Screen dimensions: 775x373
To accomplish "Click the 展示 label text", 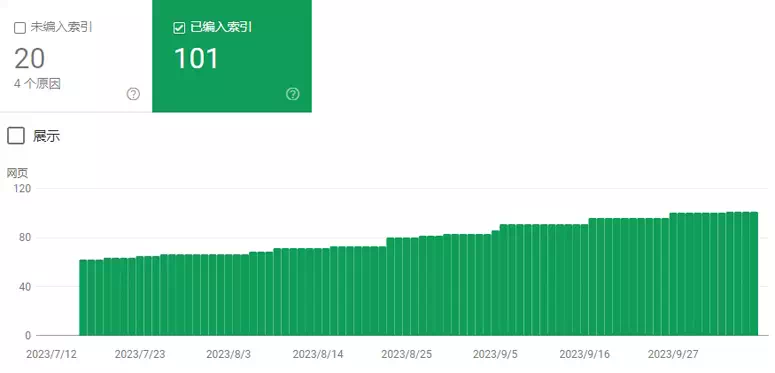I will point(46,136).
